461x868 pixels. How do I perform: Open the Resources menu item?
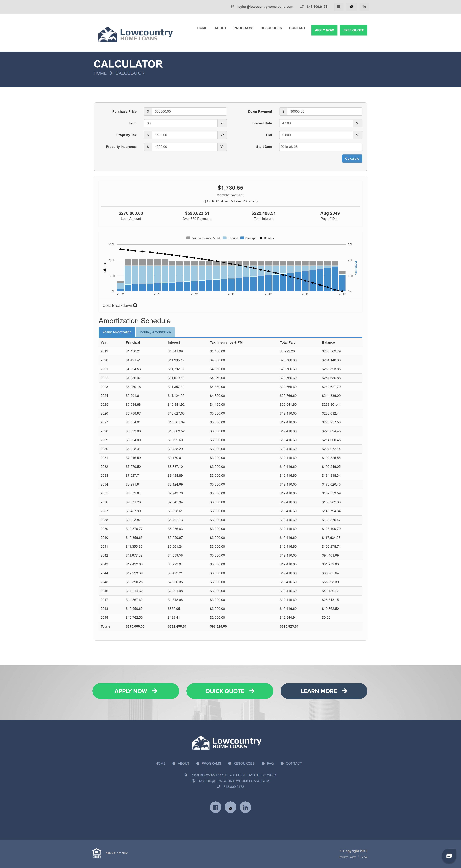pos(271,28)
